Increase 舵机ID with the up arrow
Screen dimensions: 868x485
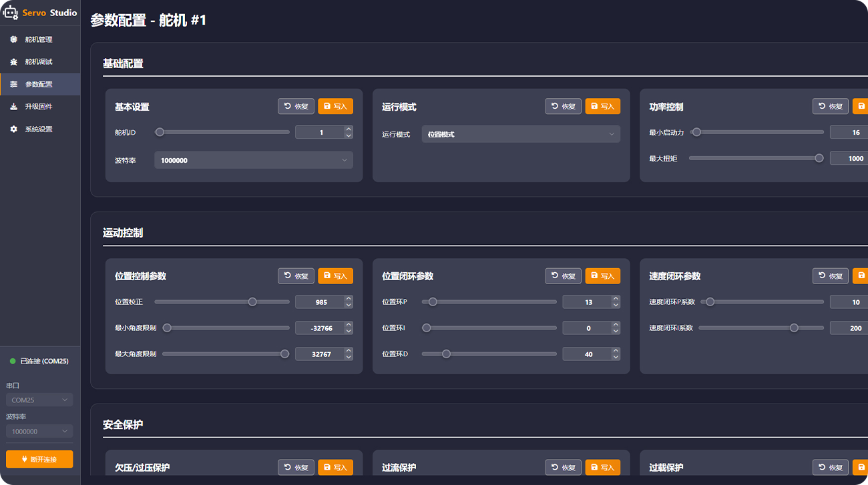[349, 129]
